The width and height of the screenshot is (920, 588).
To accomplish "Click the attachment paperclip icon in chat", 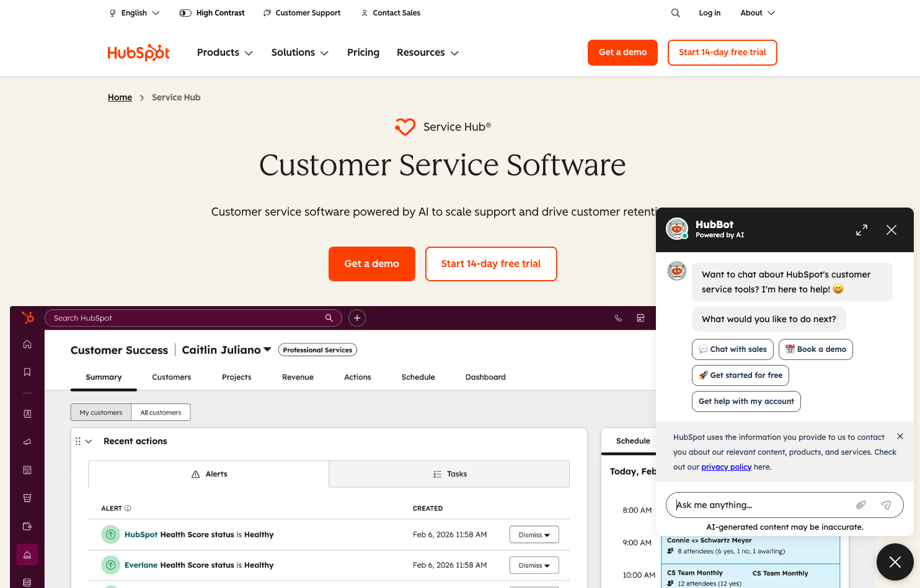I will coord(861,505).
